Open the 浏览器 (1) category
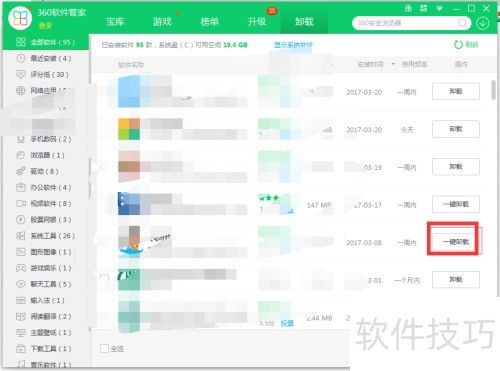Viewport: 500px width, 371px height. (40, 155)
